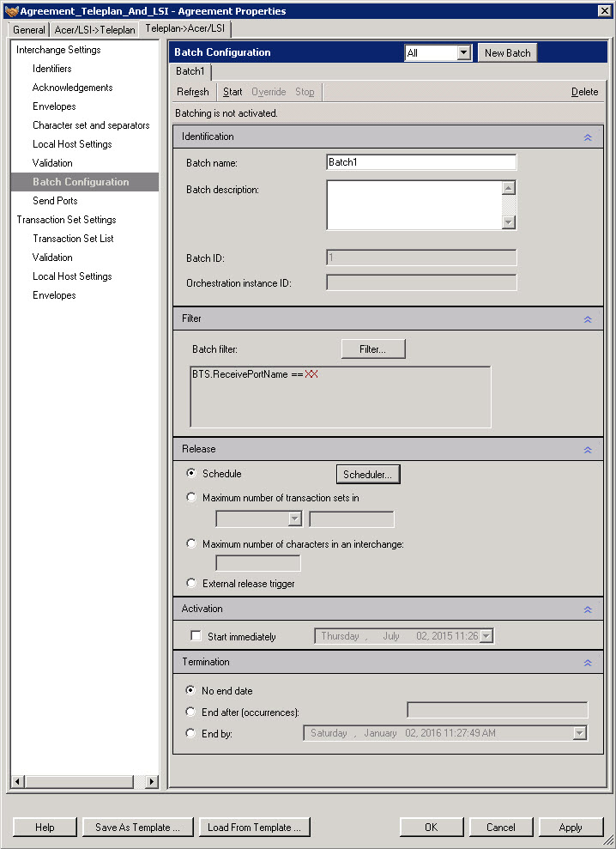
Task: Open the activation date picker dropdown
Action: (x=486, y=635)
